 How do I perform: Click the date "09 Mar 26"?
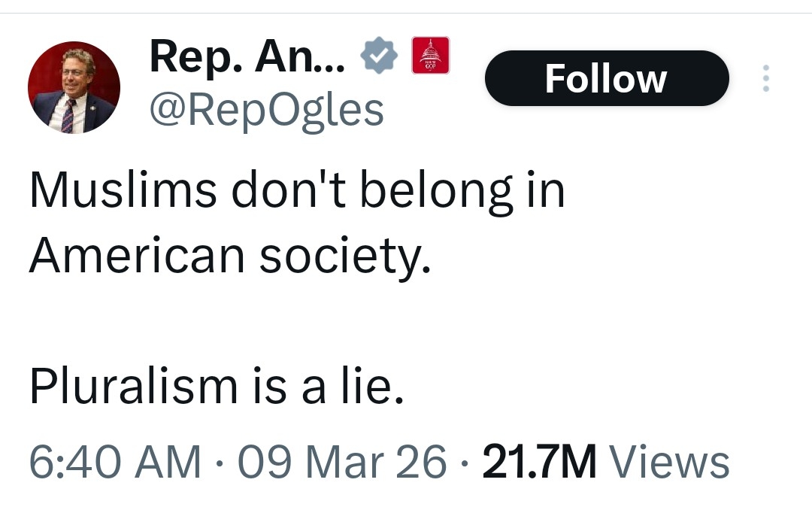coord(342,461)
